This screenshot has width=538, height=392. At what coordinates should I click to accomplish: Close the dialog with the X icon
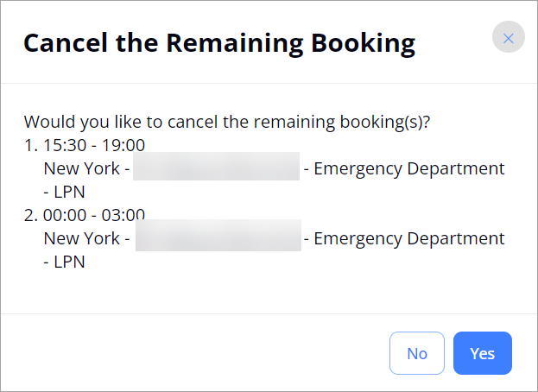tap(508, 37)
